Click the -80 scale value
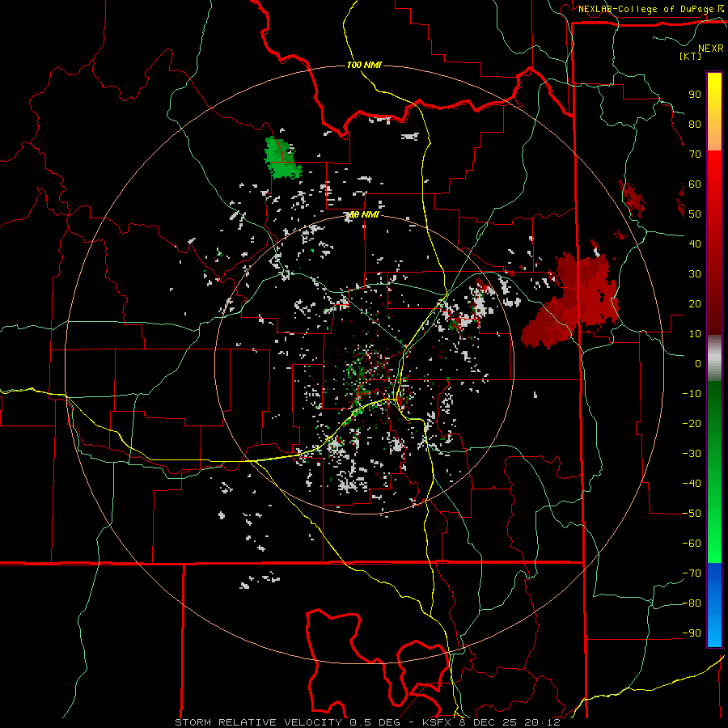Screen dimensions: 728x728 pos(692,603)
